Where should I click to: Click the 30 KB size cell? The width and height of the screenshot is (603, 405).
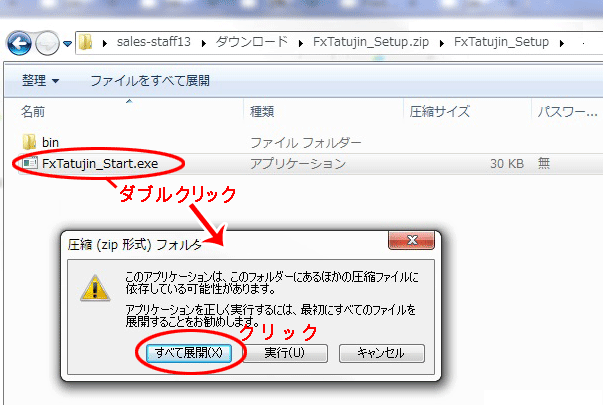point(507,163)
